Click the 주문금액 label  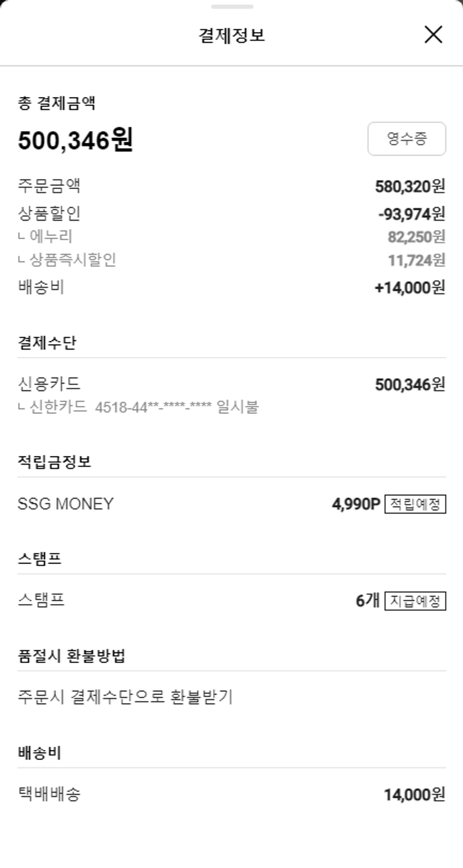point(49,186)
